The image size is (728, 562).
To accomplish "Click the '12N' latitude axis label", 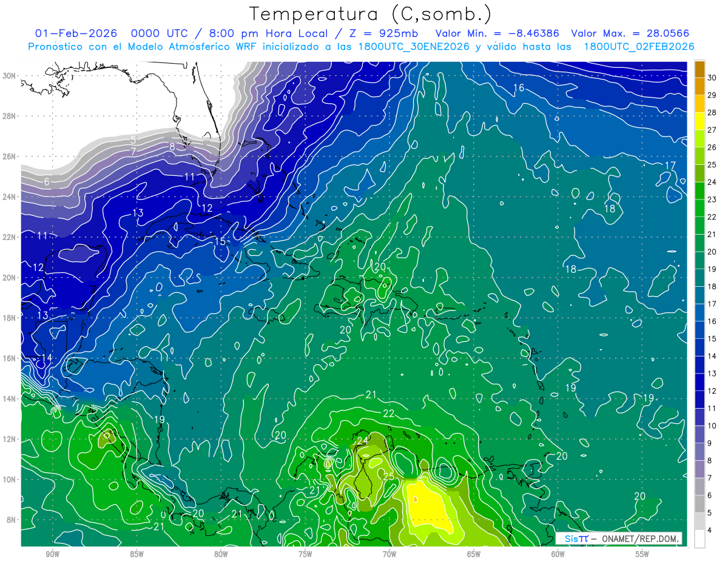I will [x=9, y=439].
